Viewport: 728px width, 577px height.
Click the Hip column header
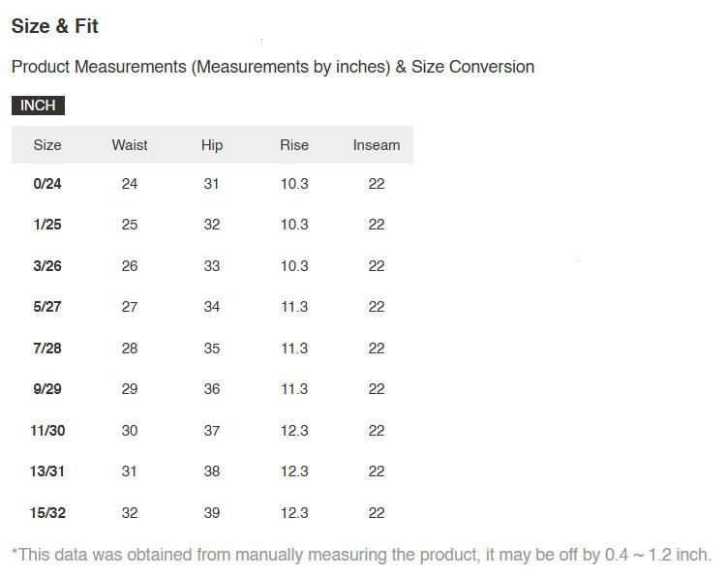[212, 145]
